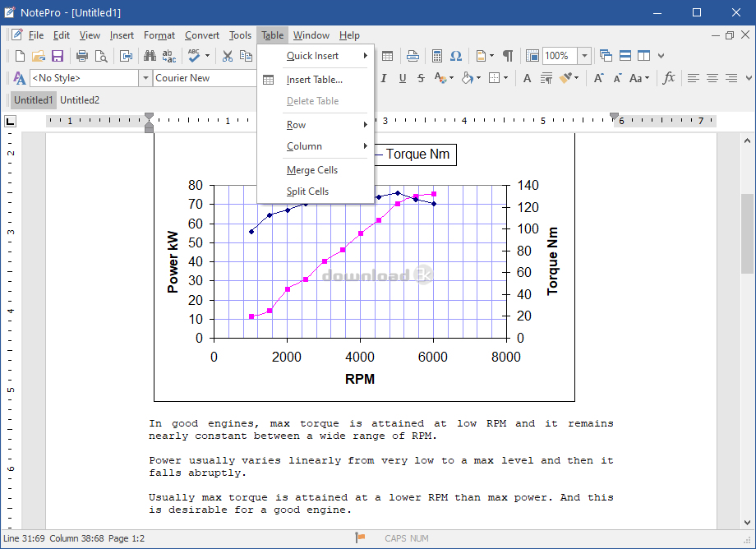The height and width of the screenshot is (549, 756).
Task: Click the AA styles icon
Action: (19, 78)
